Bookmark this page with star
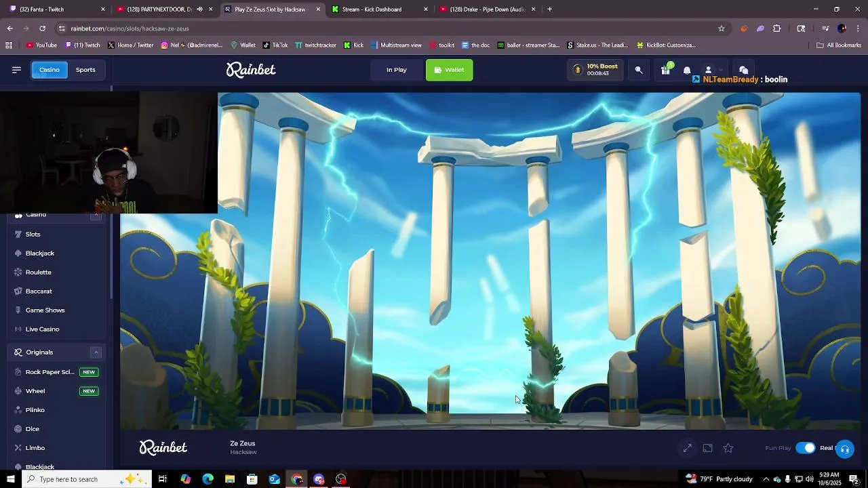 tap(722, 28)
